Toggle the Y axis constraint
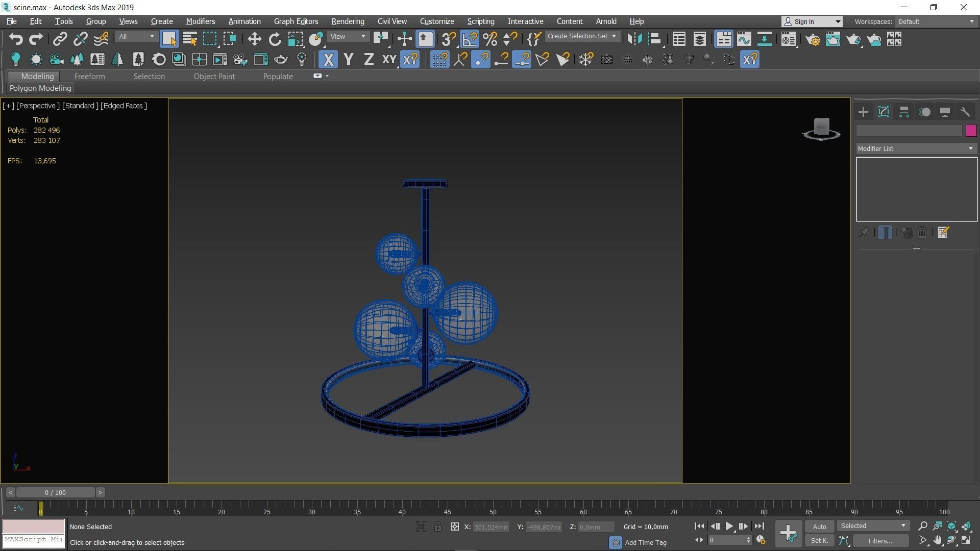980x551 pixels. pos(349,60)
